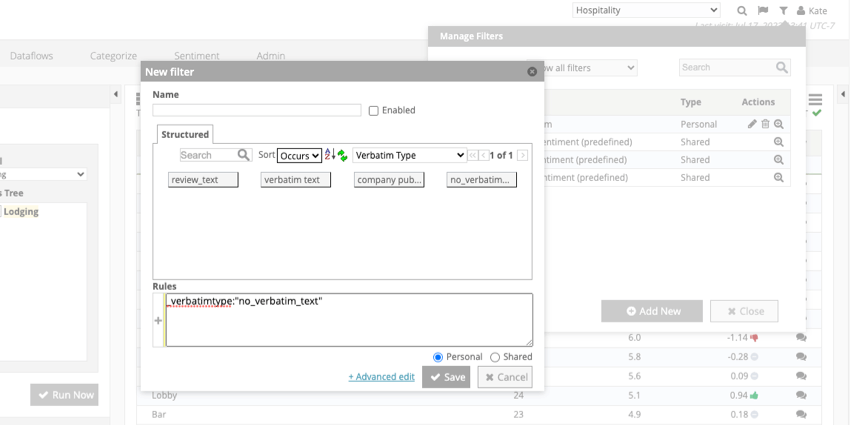850x425 pixels.
Task: Open comments icon in the Bar row
Action: (801, 415)
